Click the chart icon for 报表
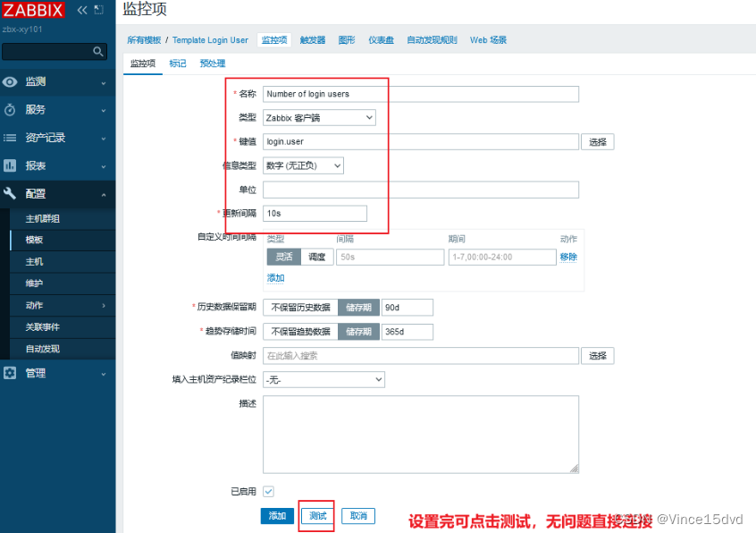Image resolution: width=756 pixels, height=533 pixels. [x=10, y=166]
